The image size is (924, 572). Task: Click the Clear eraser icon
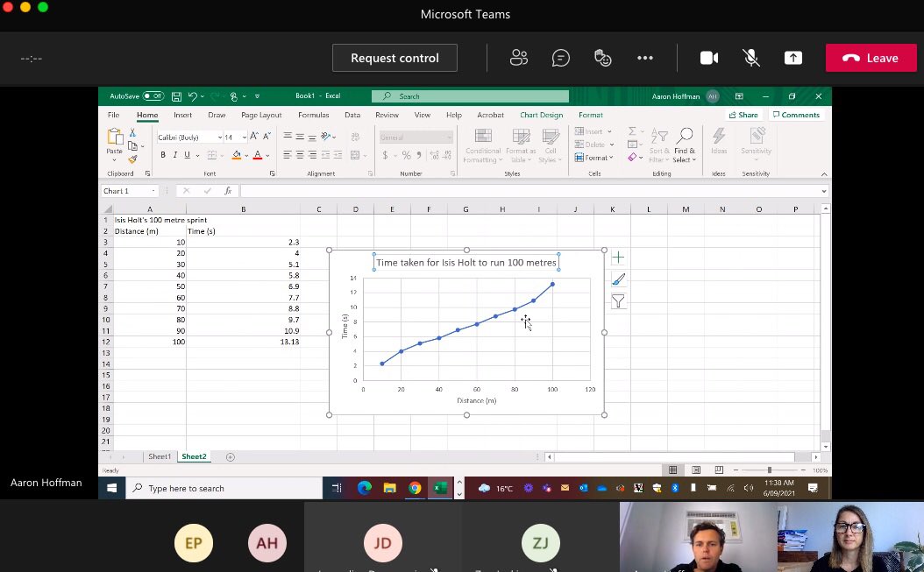632,158
